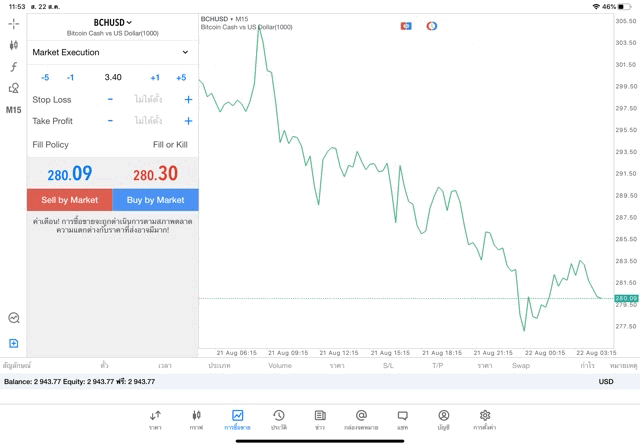Select the crosshair cursor tool
640x447 pixels.
[x=13, y=23]
